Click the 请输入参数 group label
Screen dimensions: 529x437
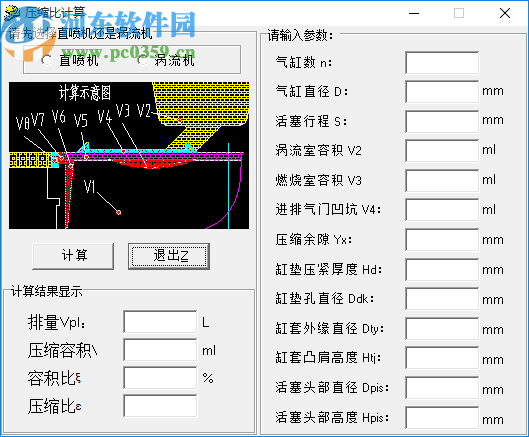(x=300, y=35)
